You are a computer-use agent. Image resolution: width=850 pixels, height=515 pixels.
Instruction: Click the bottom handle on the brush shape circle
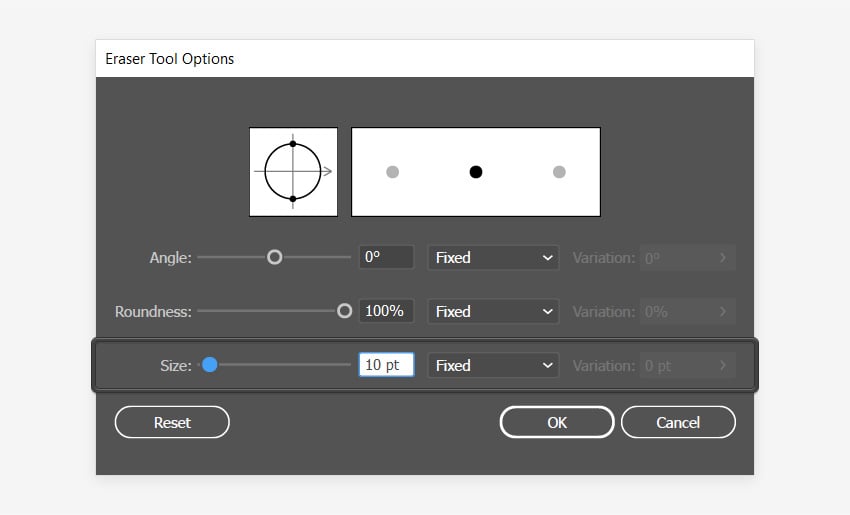292,199
